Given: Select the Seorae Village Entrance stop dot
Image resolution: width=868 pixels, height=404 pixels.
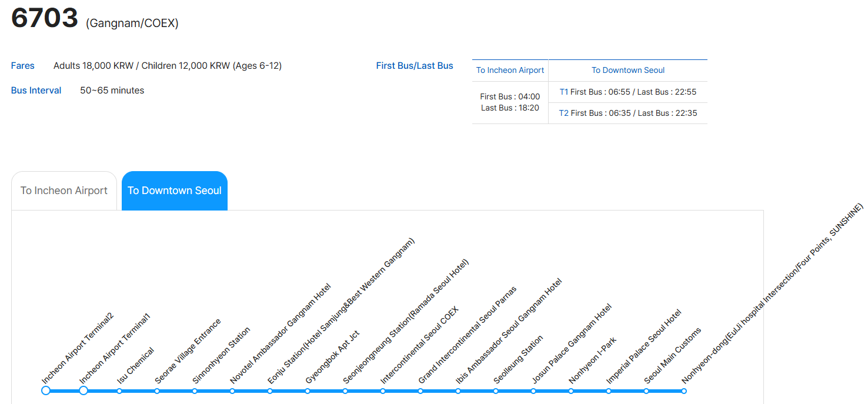Looking at the screenshot, I should [x=157, y=391].
